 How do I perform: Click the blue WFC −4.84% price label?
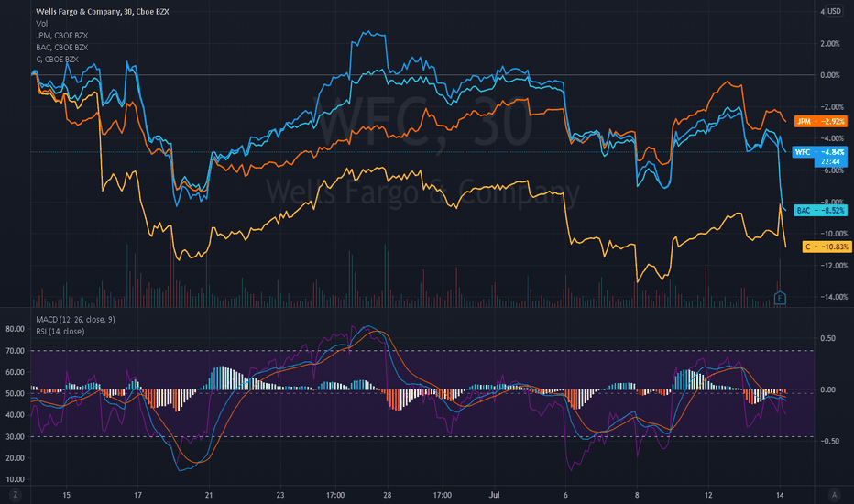pos(820,152)
